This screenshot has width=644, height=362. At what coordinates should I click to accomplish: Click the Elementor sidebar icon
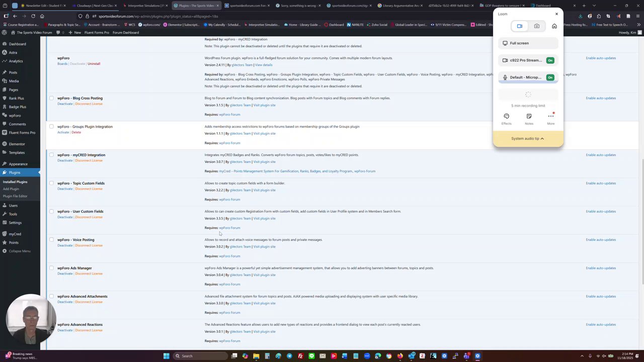tap(5, 144)
